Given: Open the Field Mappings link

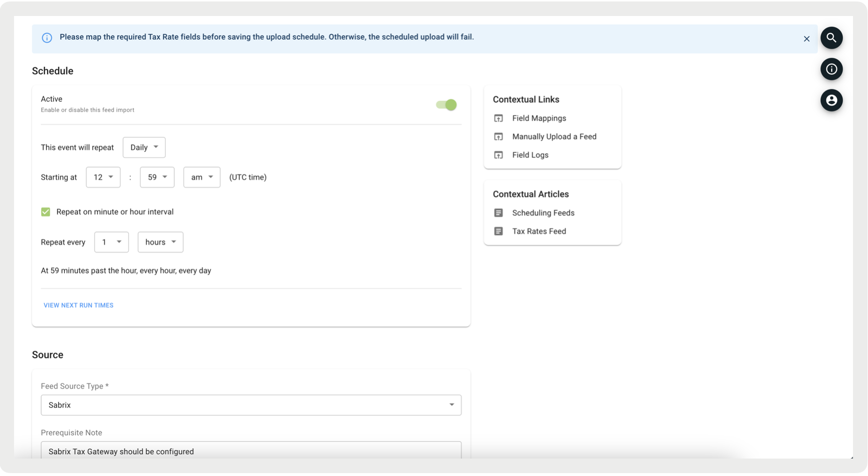Looking at the screenshot, I should coord(539,118).
